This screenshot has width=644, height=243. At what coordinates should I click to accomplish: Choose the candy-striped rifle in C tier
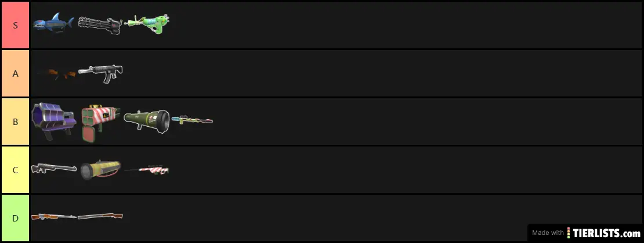(148, 169)
